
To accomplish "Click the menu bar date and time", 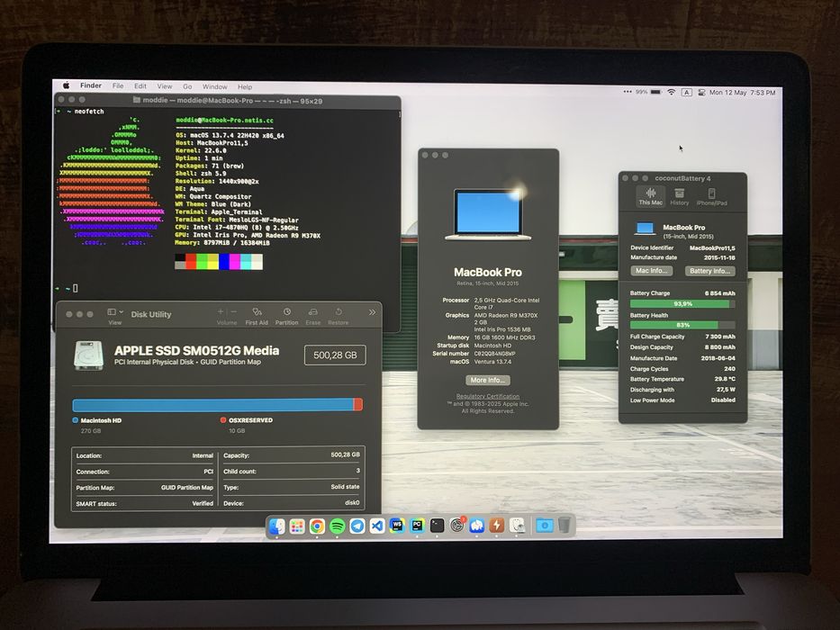I will [742, 93].
